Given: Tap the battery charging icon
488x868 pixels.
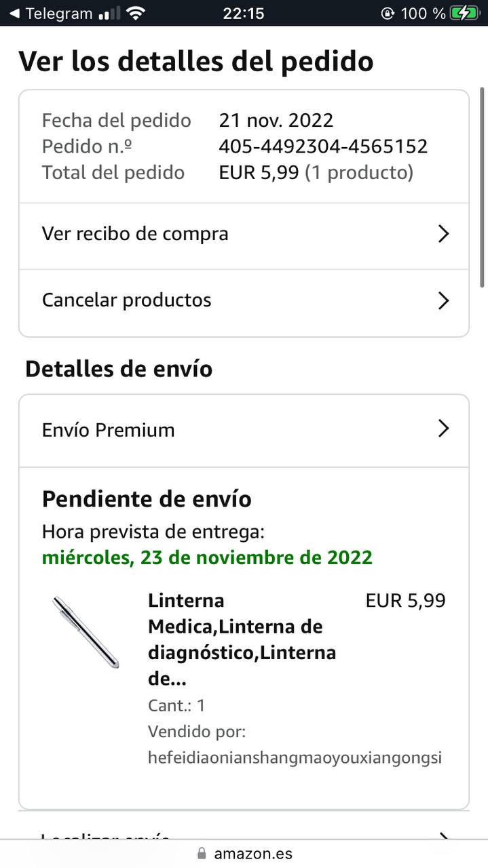Looking at the screenshot, I should point(464,13).
